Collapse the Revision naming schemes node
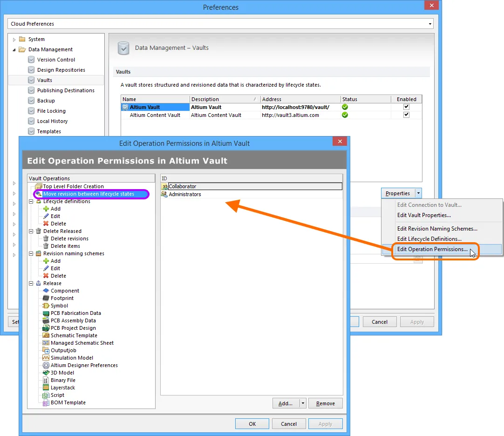Screen dimensions: 504x436 31,253
